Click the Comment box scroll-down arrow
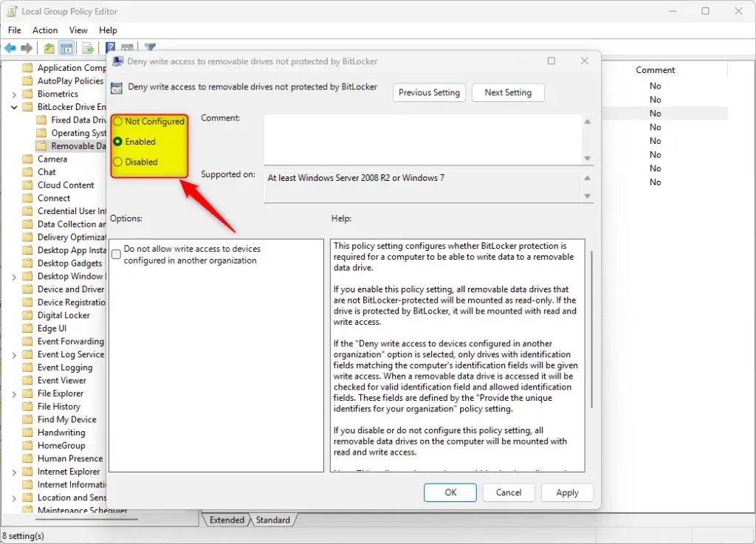Screen dimensions: 756x544 [x=587, y=159]
